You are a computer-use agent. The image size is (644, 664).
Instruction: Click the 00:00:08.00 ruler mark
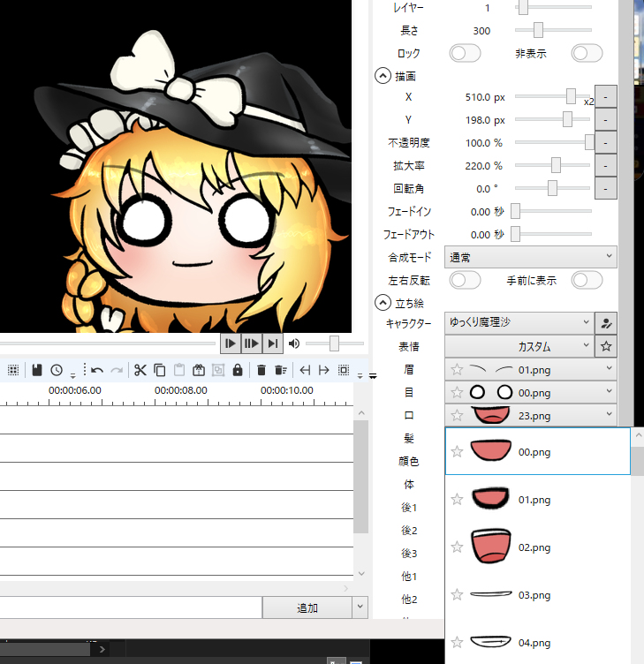181,390
